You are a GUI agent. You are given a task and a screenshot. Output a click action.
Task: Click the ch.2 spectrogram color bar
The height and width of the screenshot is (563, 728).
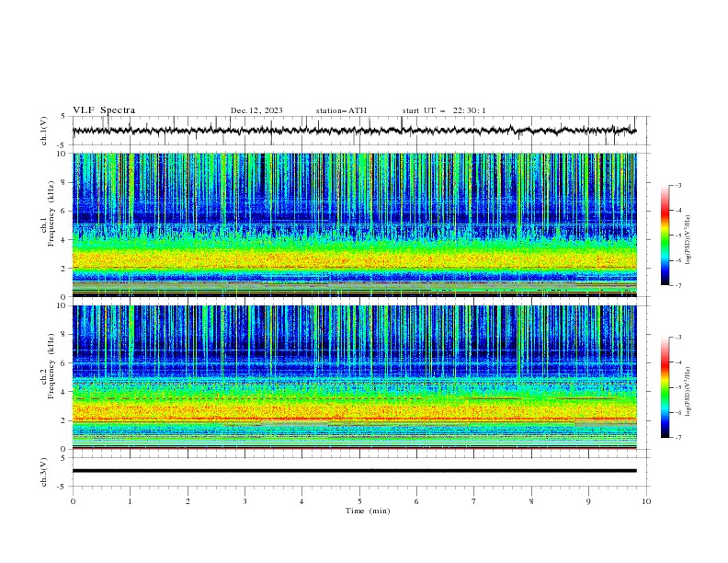(x=665, y=387)
